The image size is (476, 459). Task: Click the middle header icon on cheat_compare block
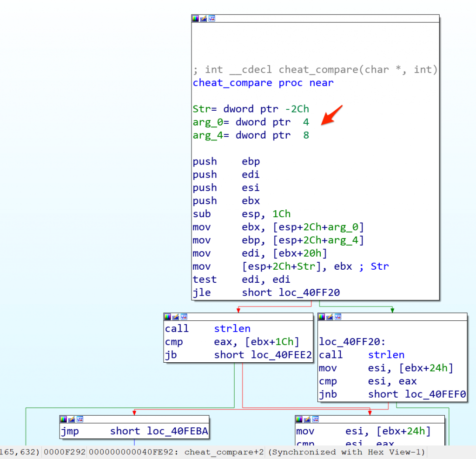tap(204, 19)
